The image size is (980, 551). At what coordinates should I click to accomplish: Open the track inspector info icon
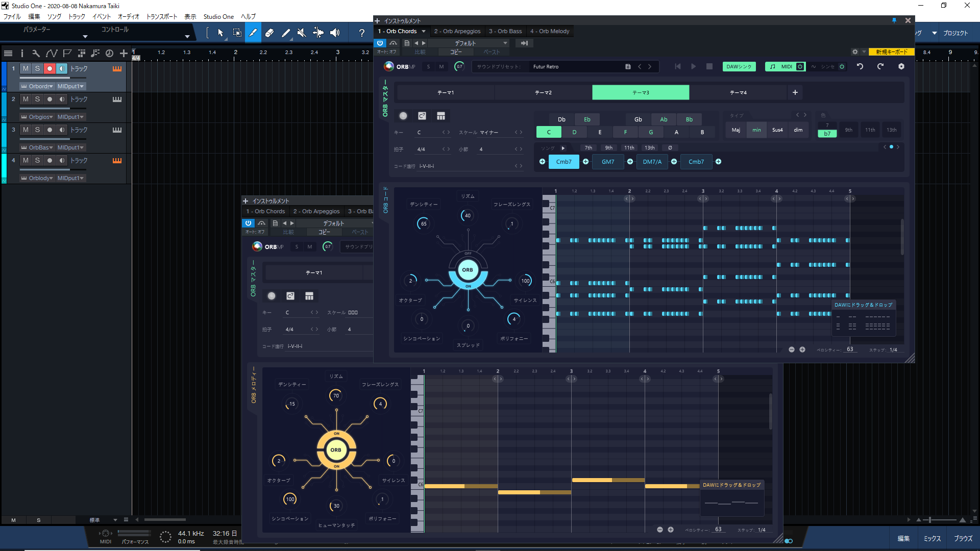[22, 53]
